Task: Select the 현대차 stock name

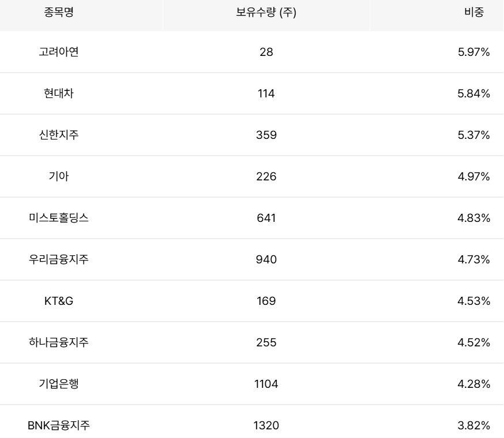Action: pos(59,93)
